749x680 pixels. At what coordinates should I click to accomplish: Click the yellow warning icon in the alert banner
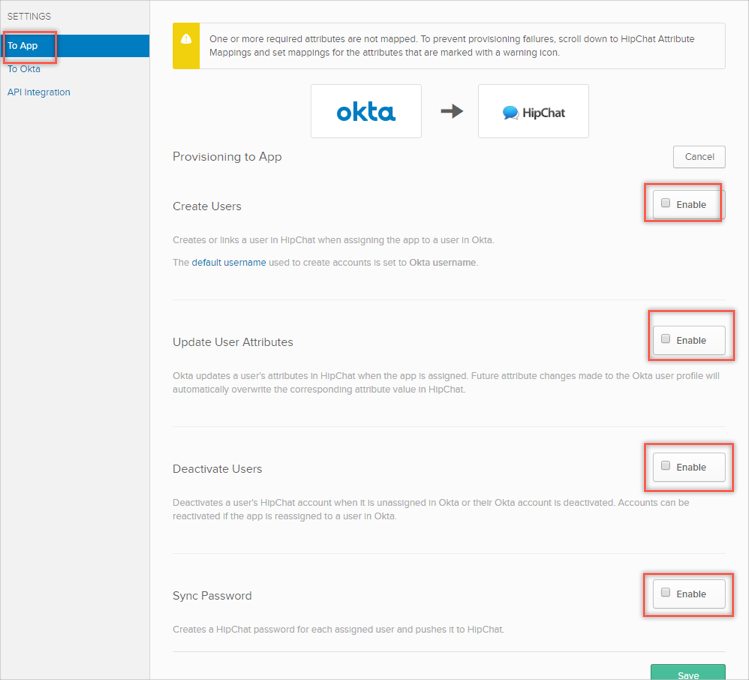click(186, 40)
